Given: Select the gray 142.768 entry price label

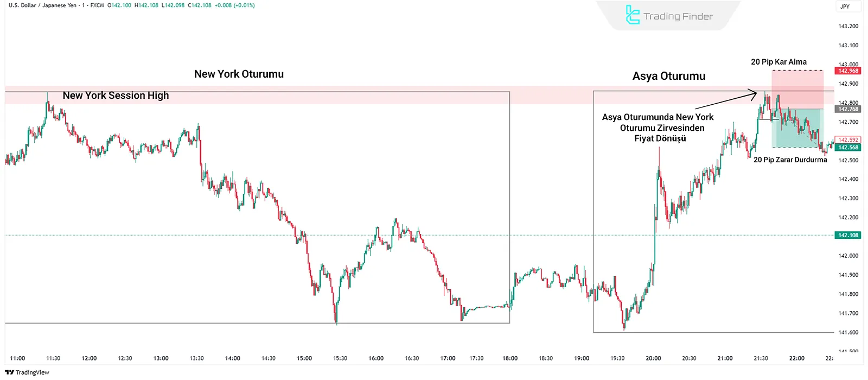Looking at the screenshot, I should click(848, 109).
